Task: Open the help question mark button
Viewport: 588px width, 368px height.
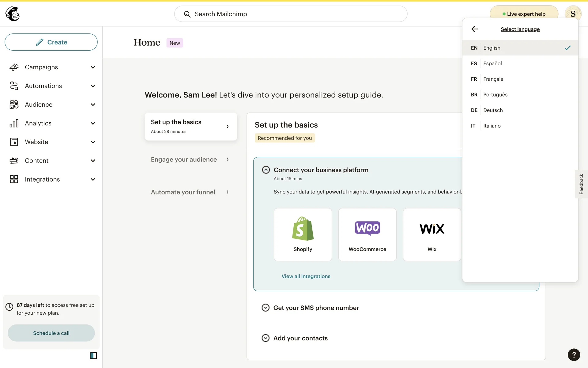Action: tap(574, 355)
